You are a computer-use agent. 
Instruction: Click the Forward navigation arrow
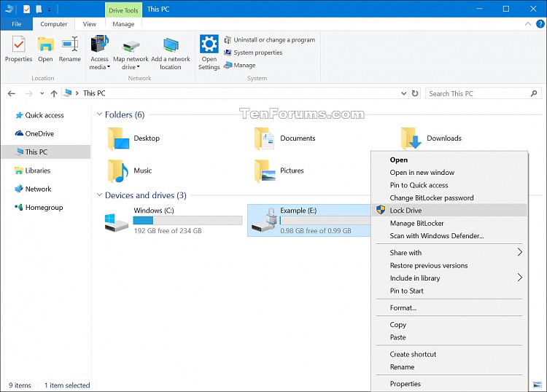[29, 93]
